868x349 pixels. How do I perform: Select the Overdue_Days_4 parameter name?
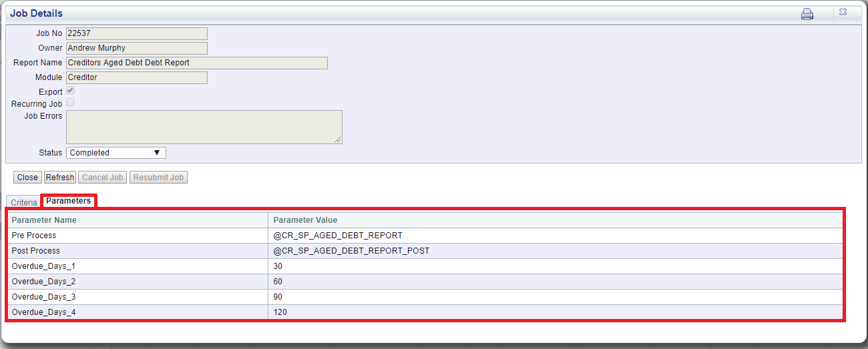[43, 312]
